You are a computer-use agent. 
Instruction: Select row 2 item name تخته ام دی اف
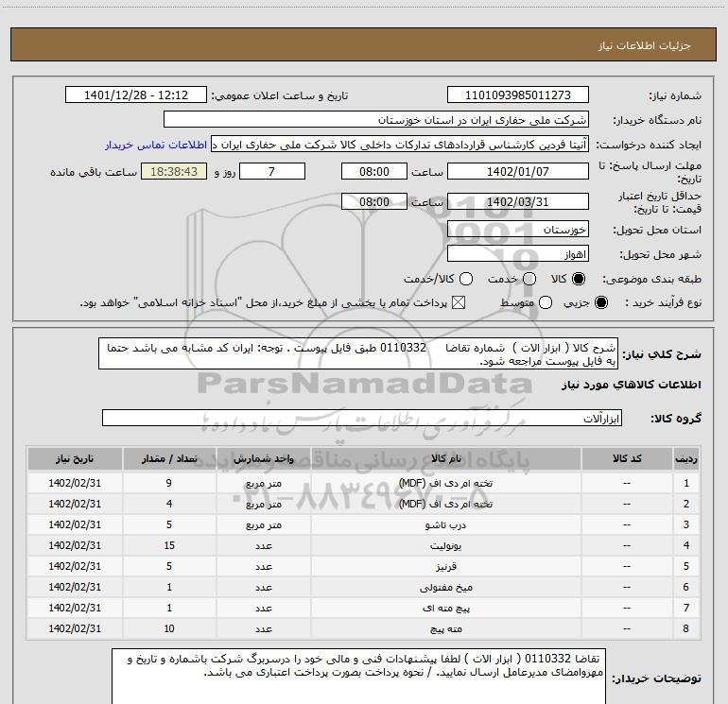click(x=445, y=504)
